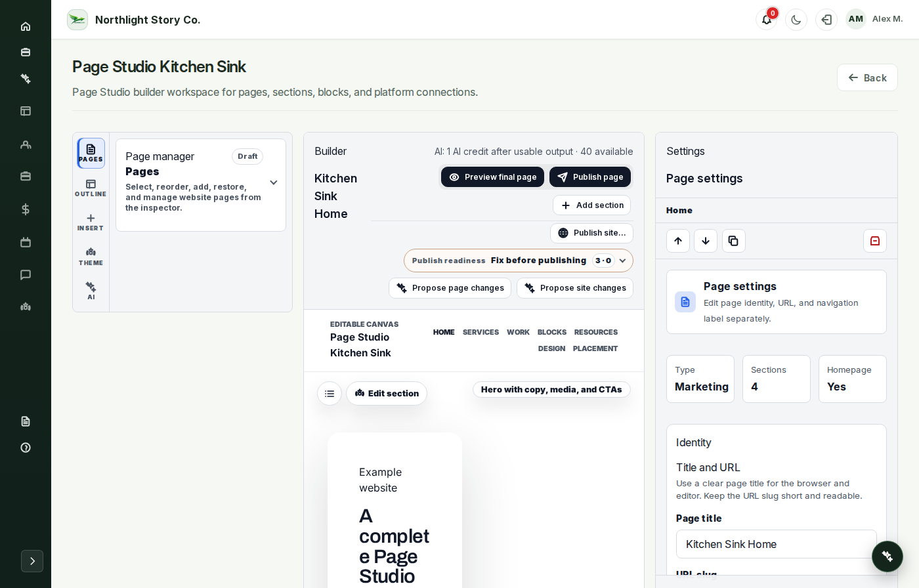Open the layout panel icon in left sidebar
Viewport: 919px width, 588px height.
[26, 111]
